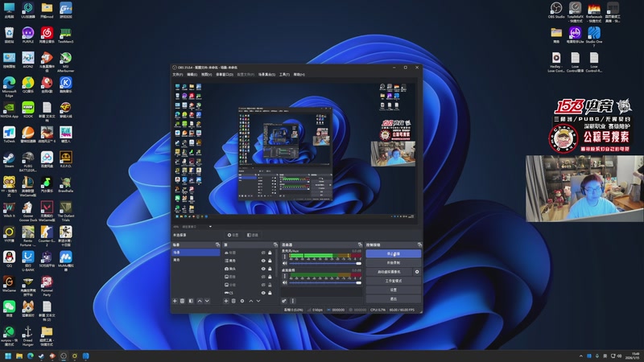Move source up in Sources toolbar
The width and height of the screenshot is (644, 362).
(x=251, y=301)
